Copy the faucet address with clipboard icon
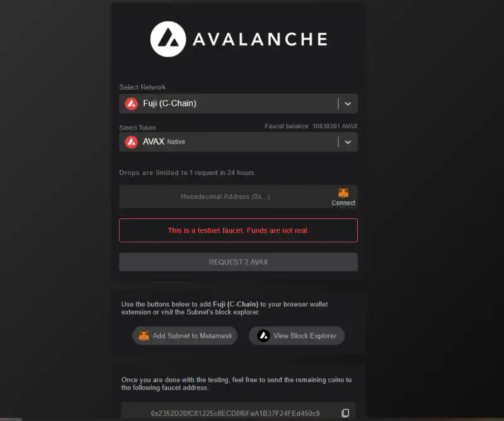This screenshot has width=504, height=421. (345, 413)
